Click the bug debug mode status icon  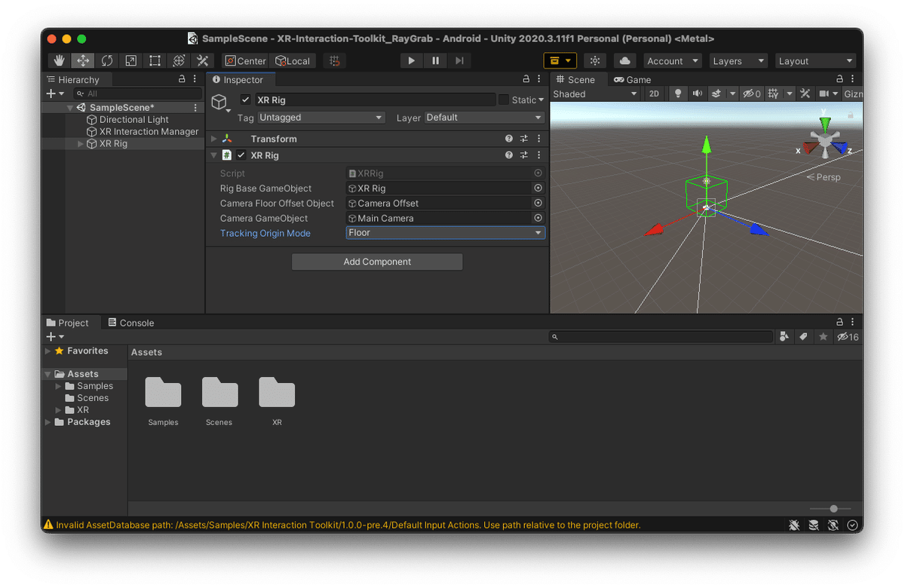[x=794, y=525]
